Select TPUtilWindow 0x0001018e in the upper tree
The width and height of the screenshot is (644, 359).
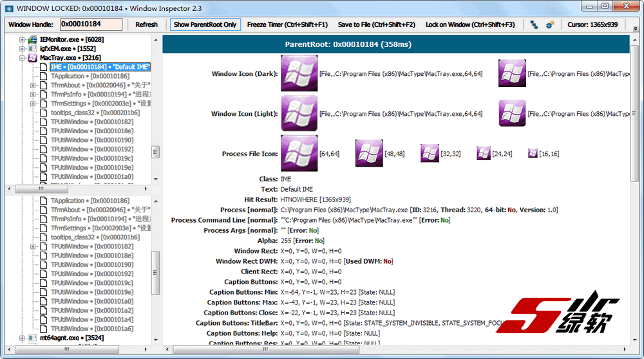[x=92, y=131]
